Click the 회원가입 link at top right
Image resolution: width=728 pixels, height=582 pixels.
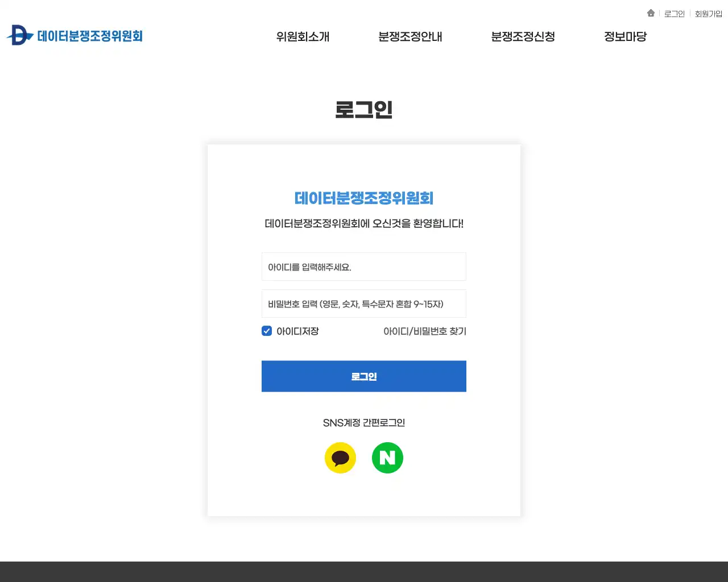pos(708,13)
